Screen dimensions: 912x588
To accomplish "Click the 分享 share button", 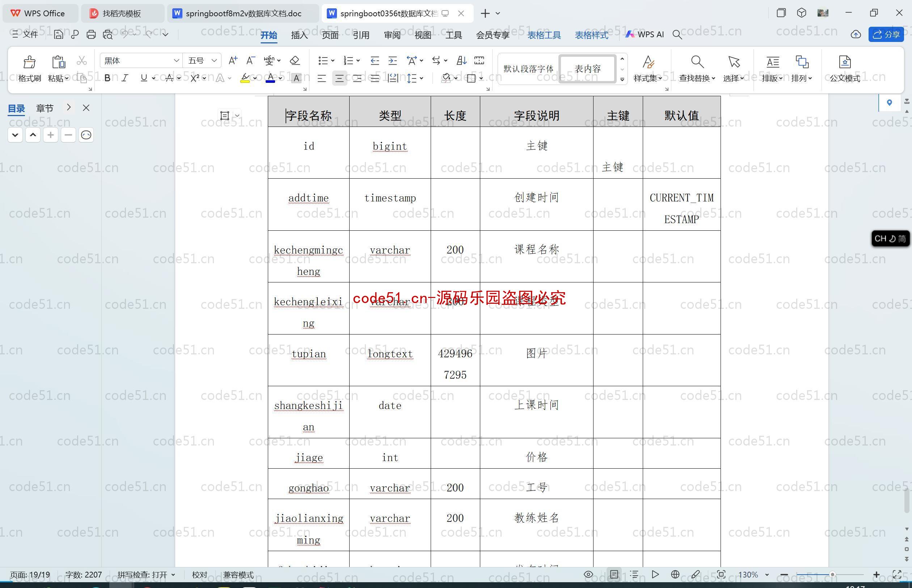I will (x=886, y=34).
